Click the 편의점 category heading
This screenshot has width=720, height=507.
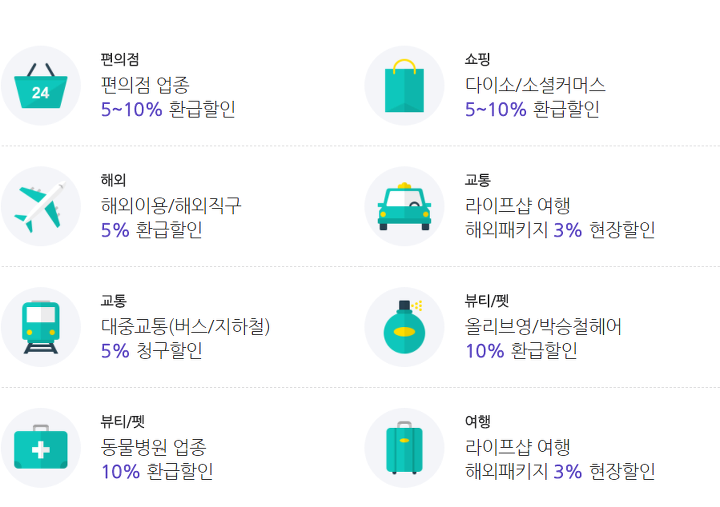tap(120, 59)
